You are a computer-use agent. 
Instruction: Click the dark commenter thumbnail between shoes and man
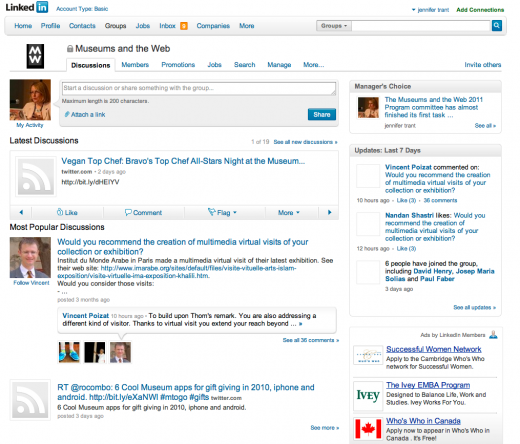click(95, 352)
